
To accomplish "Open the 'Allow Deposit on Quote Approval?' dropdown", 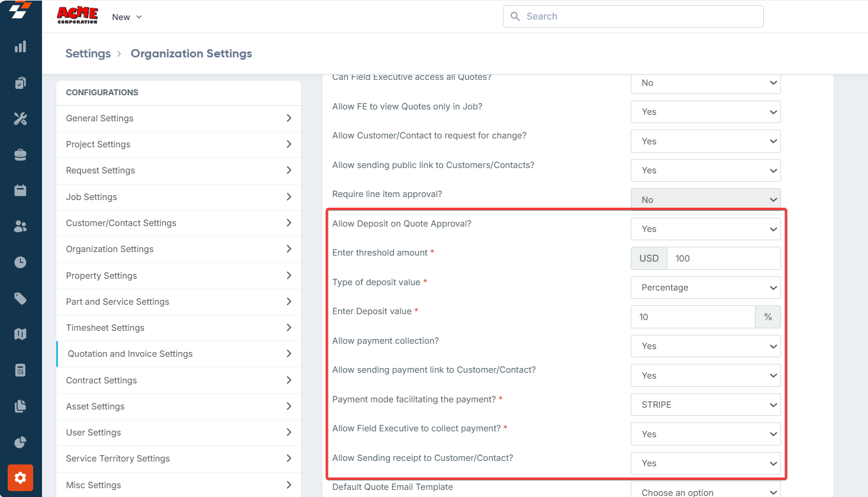I will (705, 229).
